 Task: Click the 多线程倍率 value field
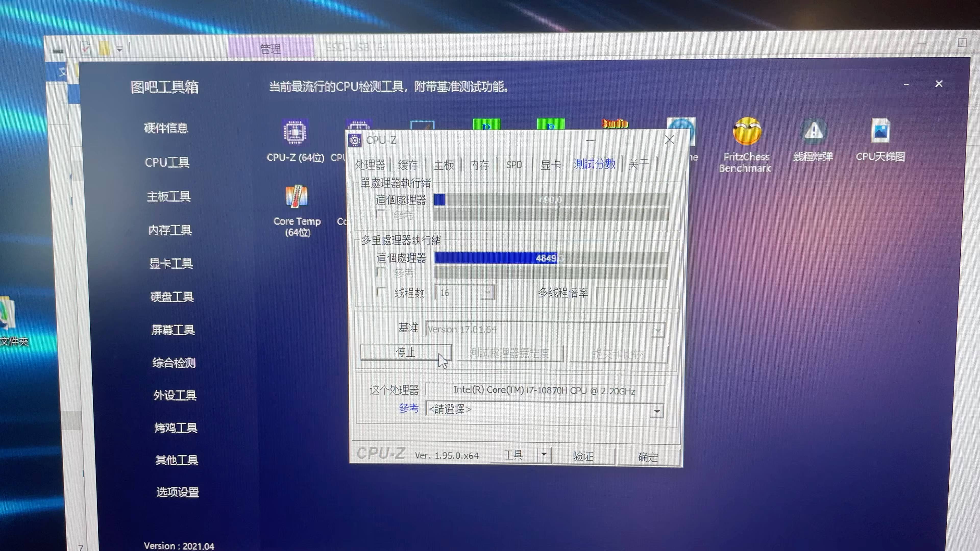tap(632, 293)
